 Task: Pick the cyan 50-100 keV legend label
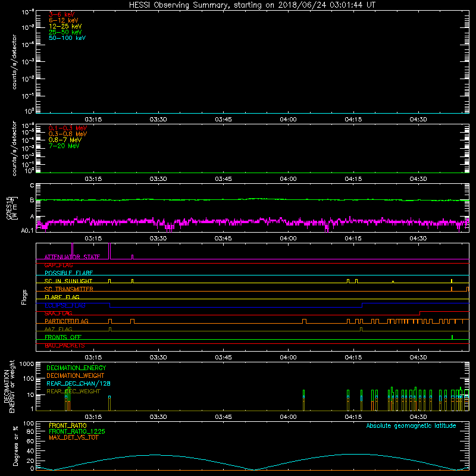tap(67, 38)
